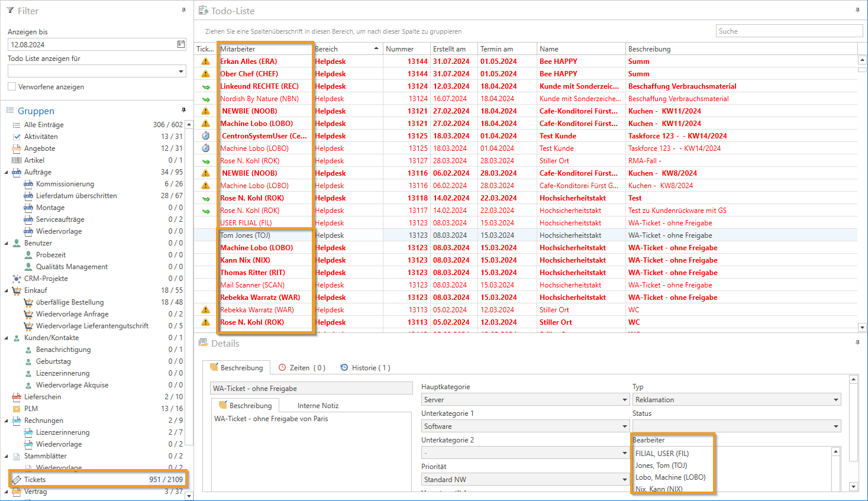Collapse the Aufträge tree group

tap(7, 172)
